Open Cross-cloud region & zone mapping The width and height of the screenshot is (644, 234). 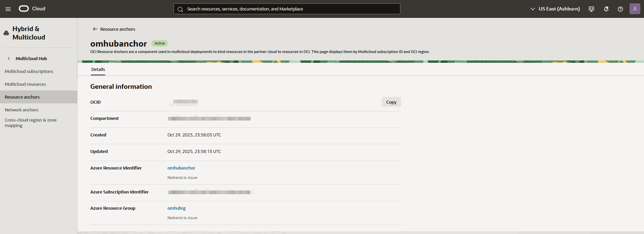(x=31, y=123)
